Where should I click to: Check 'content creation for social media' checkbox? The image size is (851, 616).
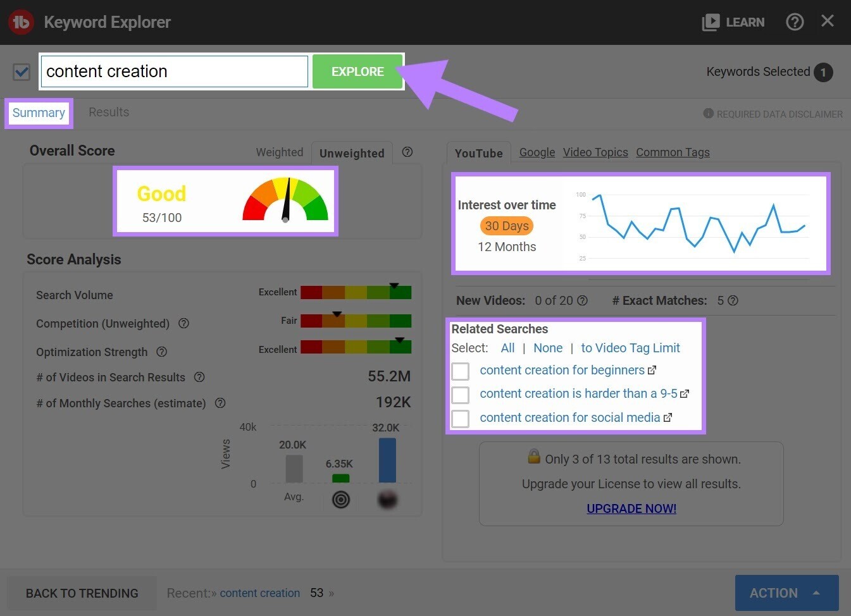(x=461, y=418)
